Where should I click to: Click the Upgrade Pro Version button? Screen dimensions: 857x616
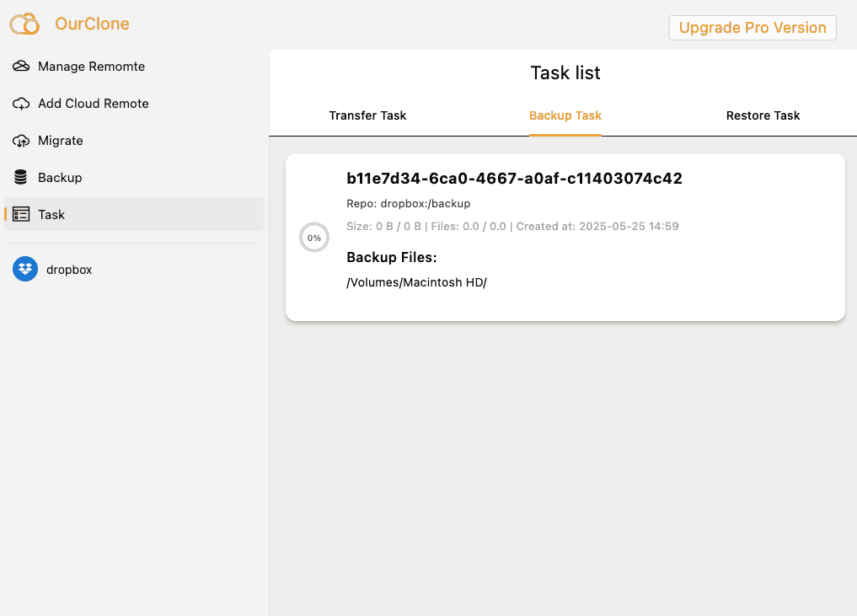[753, 28]
